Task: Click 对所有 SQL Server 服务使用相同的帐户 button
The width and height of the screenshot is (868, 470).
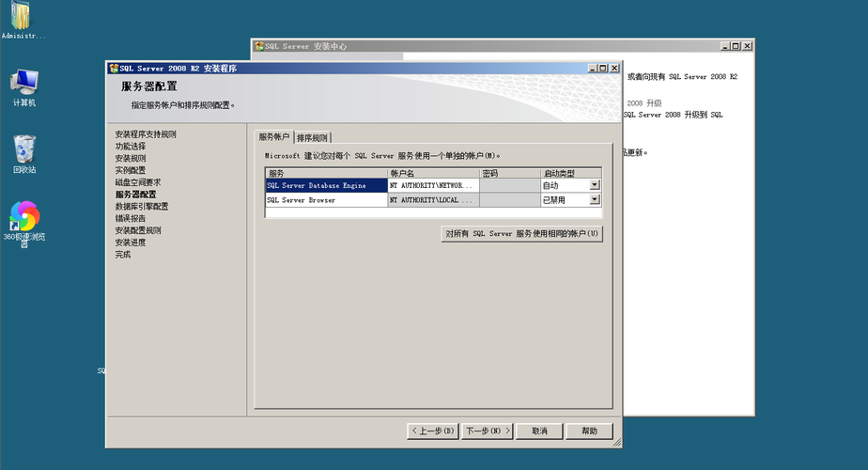Action: click(x=521, y=234)
